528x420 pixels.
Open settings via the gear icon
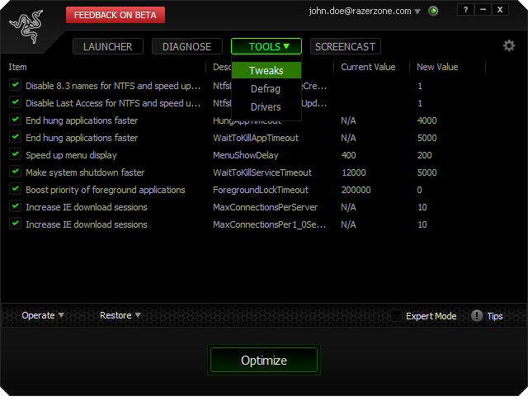point(509,46)
